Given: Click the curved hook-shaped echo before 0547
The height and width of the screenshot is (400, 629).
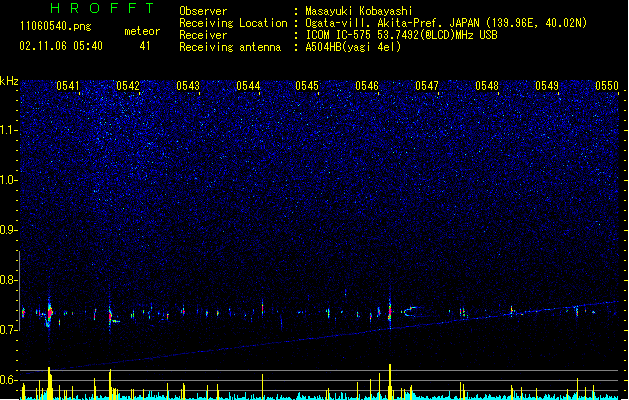Looking at the screenshot, I should (410, 311).
